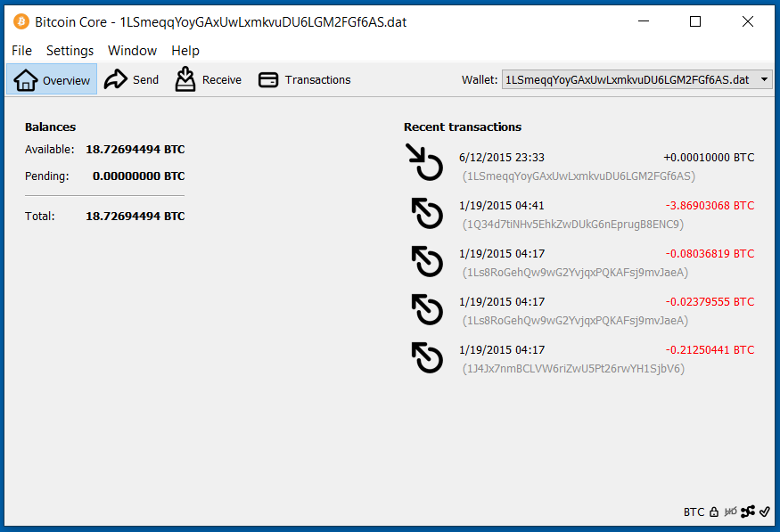Viewport: 780px width, 532px height.
Task: Click the incoming icon of the 6/12/2015 transaction
Action: pyautogui.click(x=426, y=164)
